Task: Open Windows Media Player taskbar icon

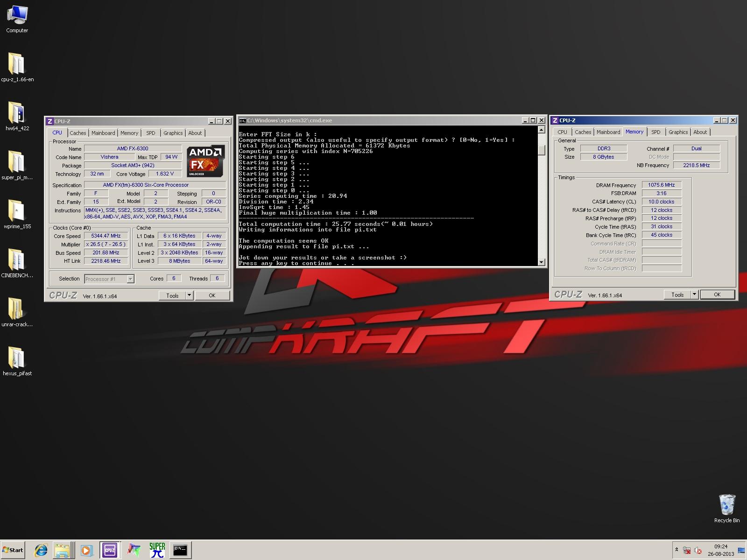Action: (86, 550)
